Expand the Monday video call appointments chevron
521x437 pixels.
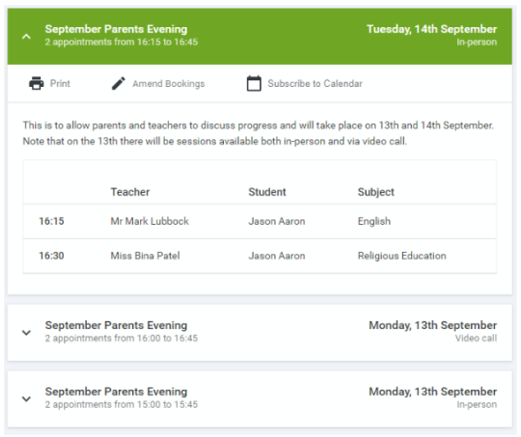click(26, 332)
